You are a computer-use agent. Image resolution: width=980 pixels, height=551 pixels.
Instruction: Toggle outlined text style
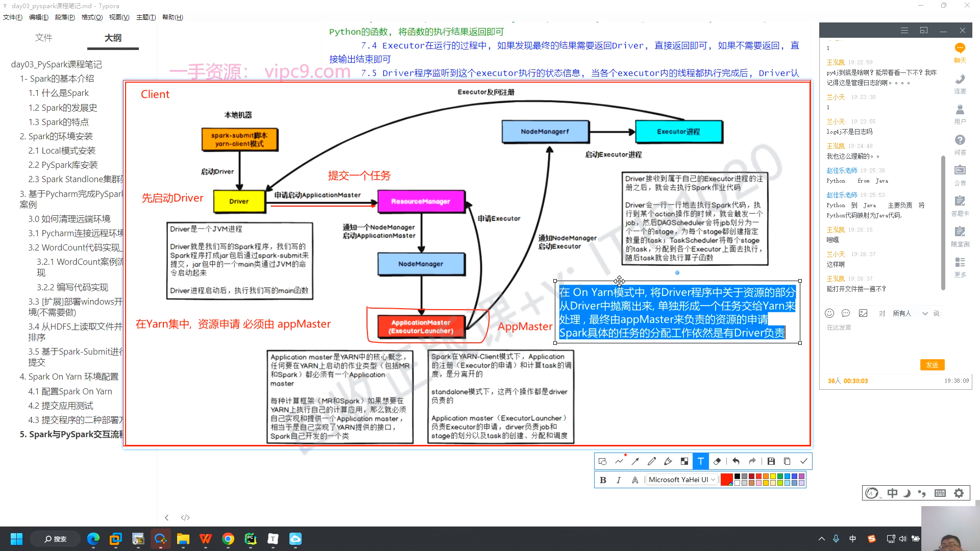[635, 480]
